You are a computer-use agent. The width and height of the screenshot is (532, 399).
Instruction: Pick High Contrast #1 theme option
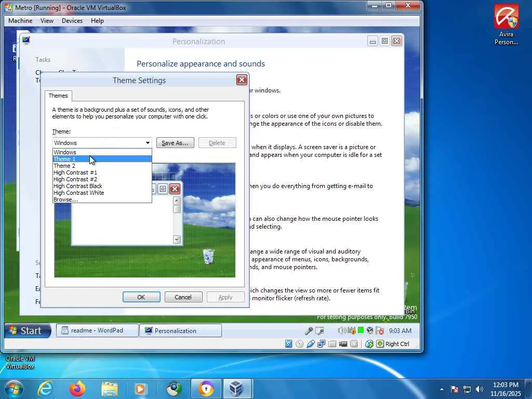(x=102, y=172)
